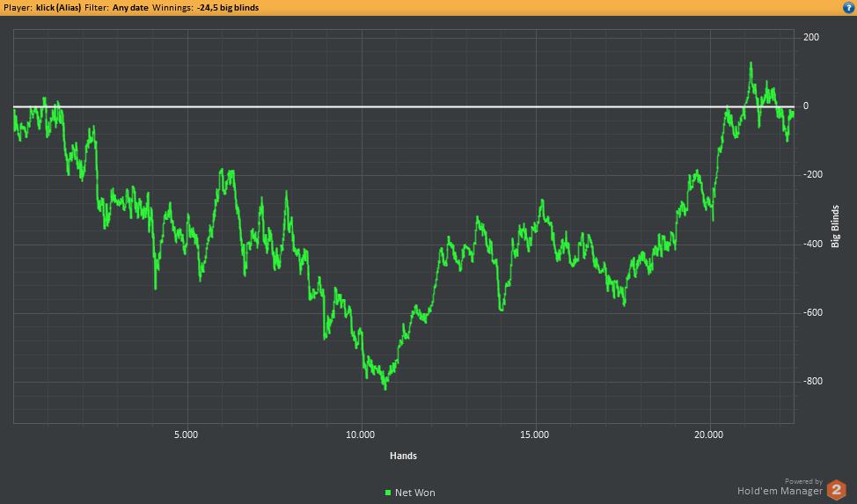
Task: Click the 10.000 hands axis label
Action: pyautogui.click(x=360, y=435)
